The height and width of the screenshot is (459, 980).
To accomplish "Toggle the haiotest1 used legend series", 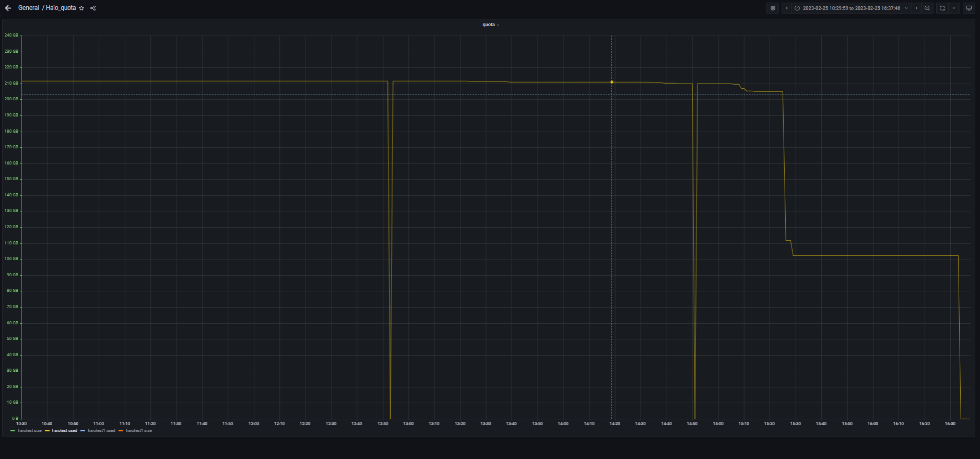I will (101, 431).
